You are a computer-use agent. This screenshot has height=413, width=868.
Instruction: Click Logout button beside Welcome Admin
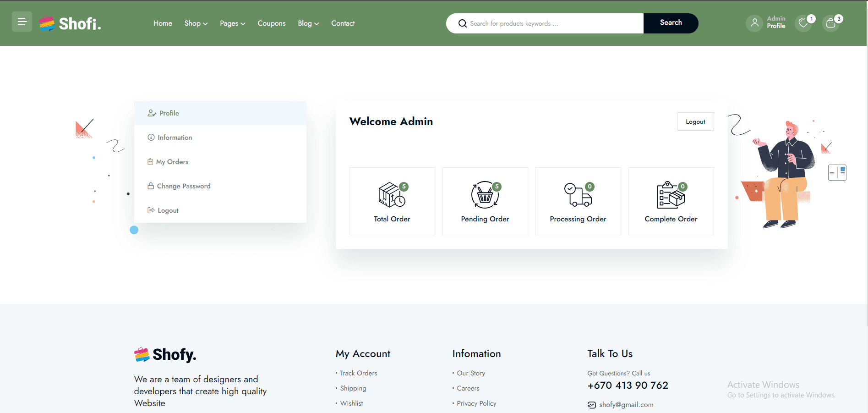[x=695, y=121]
